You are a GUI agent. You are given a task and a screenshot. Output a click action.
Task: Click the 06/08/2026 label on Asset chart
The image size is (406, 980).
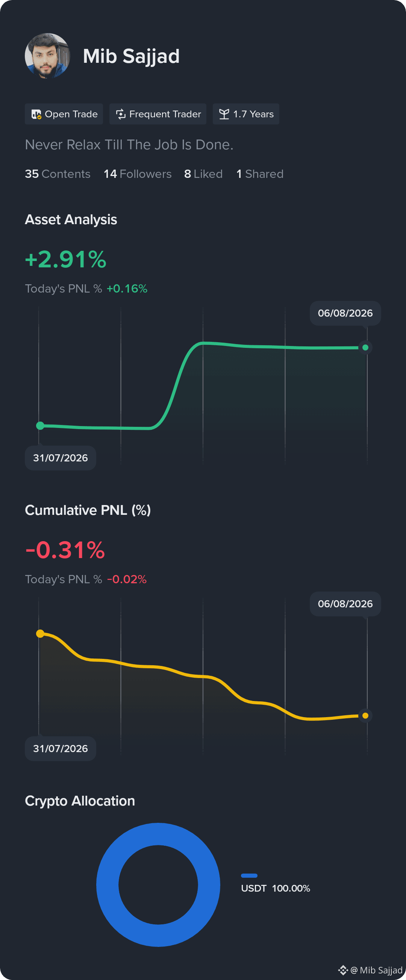(345, 313)
